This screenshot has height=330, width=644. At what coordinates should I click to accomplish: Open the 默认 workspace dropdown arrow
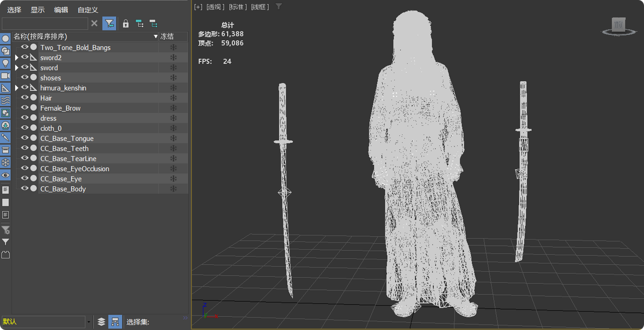[89, 322]
